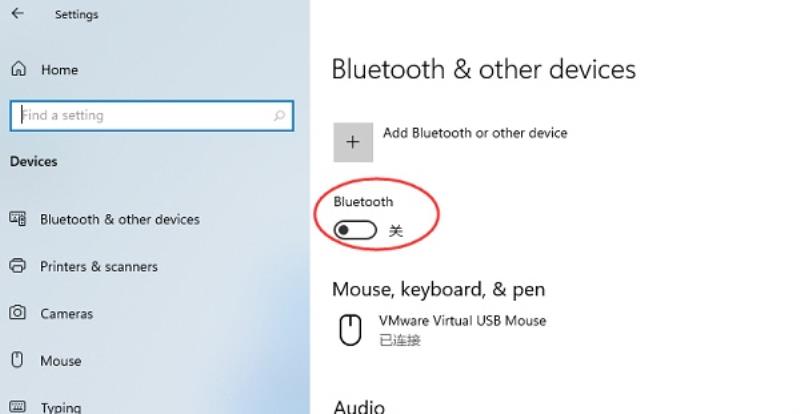
Task: Click the Mouse icon in sidebar
Action: (18, 360)
